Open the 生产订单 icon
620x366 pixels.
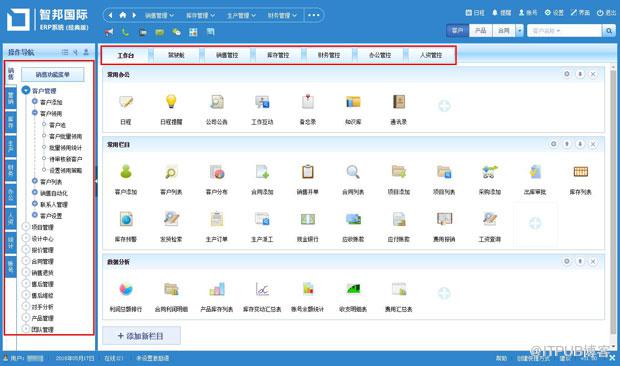[x=217, y=219]
